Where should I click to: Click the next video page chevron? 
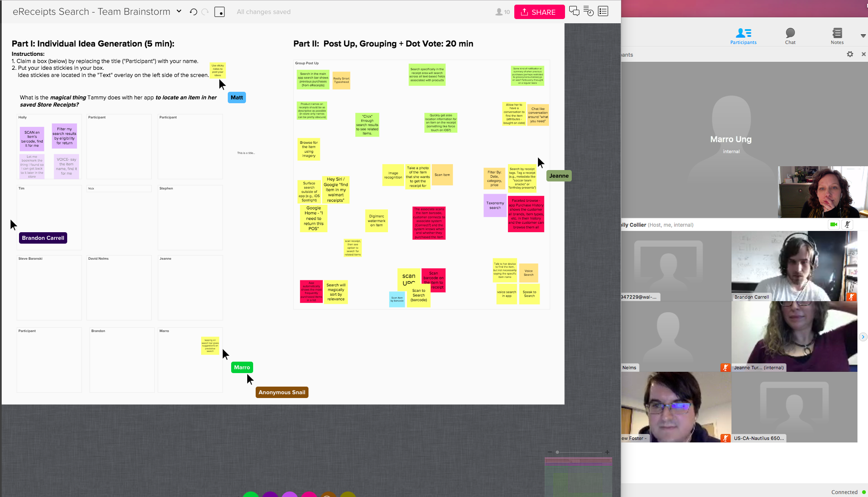[863, 337]
